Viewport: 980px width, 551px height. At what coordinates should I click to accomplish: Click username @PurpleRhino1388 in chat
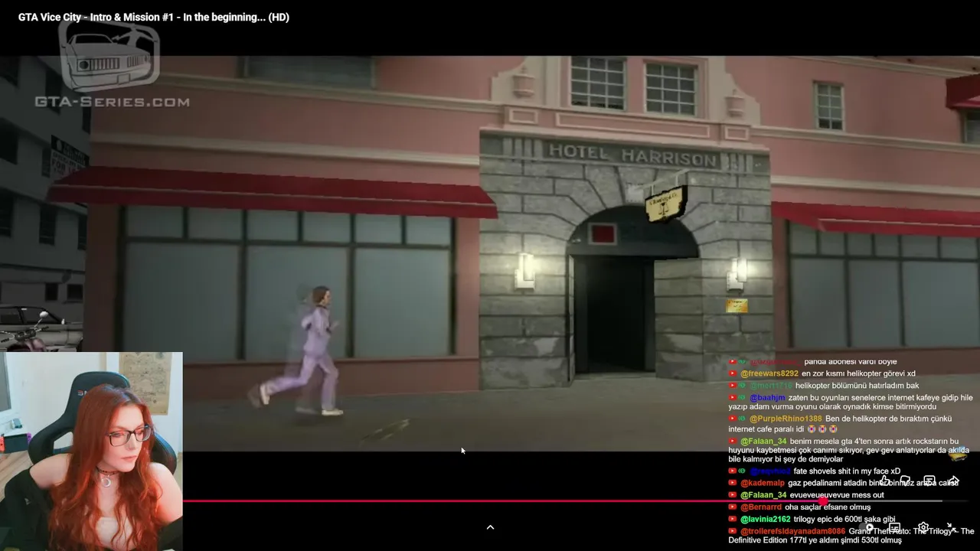(786, 419)
